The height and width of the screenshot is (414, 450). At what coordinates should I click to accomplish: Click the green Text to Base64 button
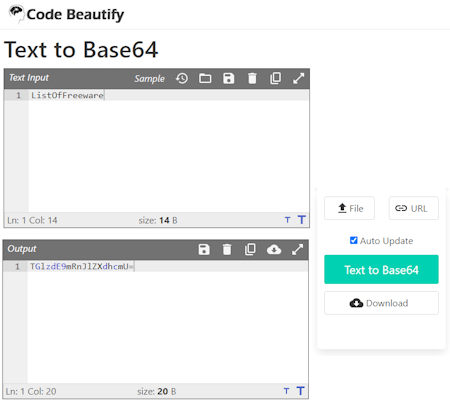(x=381, y=269)
